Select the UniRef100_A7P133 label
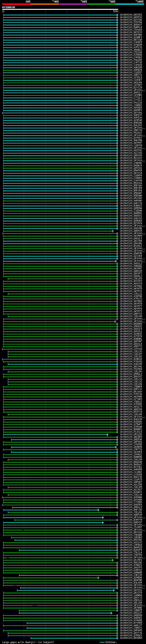 pos(131,47)
